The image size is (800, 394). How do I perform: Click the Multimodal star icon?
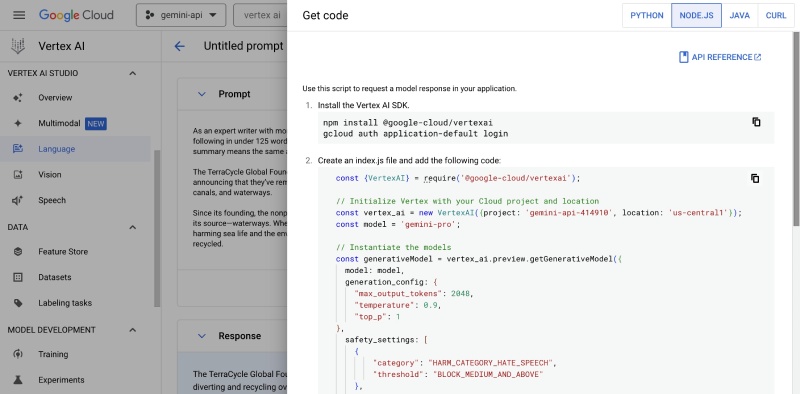(18, 124)
